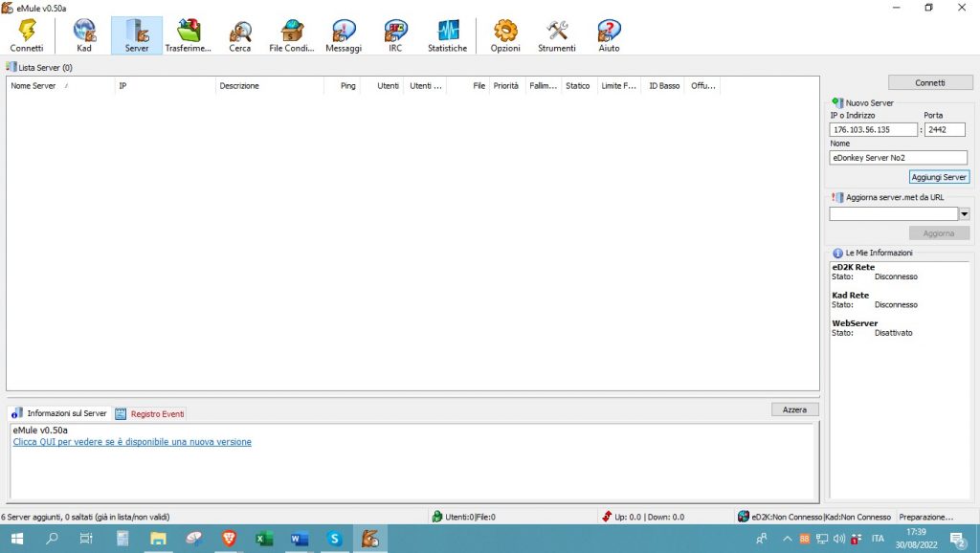Screen dimensions: 980x553
Task: Expand the server.met URL dropdown
Action: (x=964, y=214)
